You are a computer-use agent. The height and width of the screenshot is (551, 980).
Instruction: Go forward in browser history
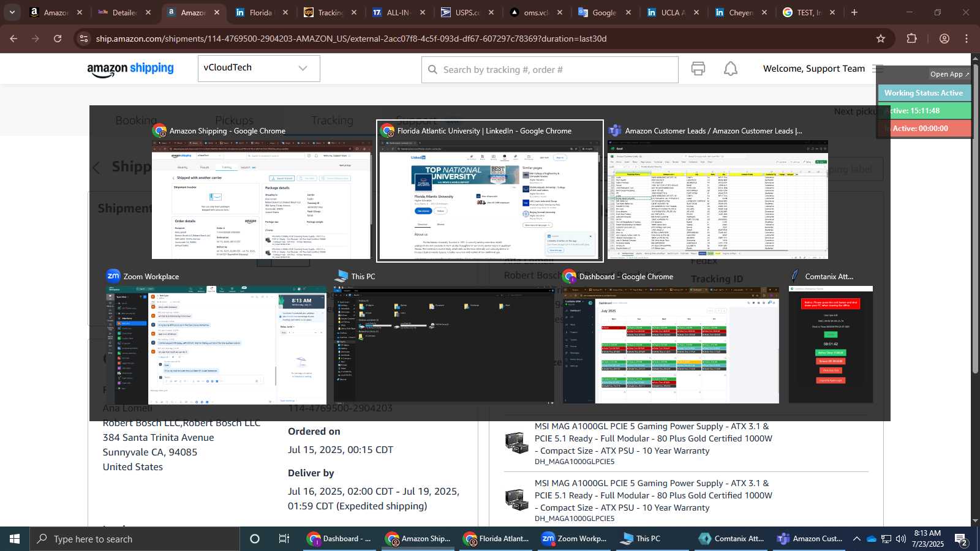[36, 39]
